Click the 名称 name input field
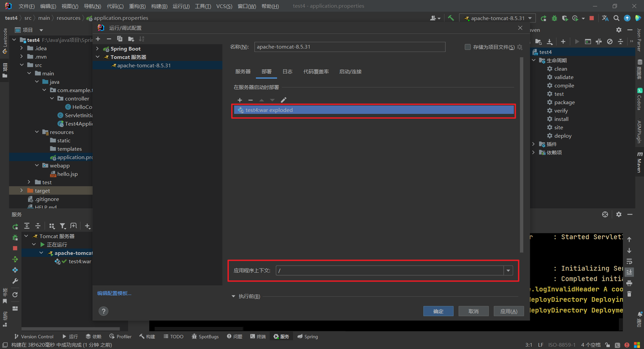The width and height of the screenshot is (644, 349). 350,47
